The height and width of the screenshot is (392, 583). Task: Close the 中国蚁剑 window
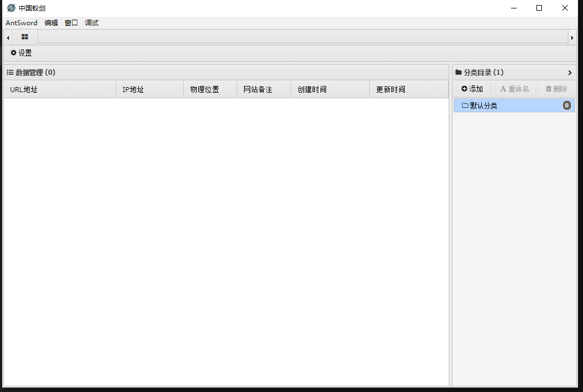pos(565,8)
